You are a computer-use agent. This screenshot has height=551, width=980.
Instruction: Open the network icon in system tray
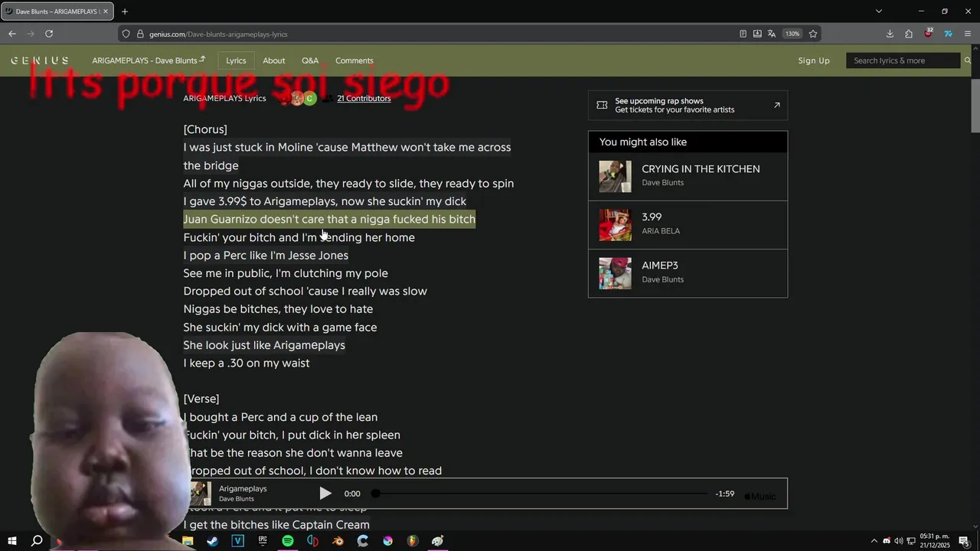coord(910,541)
